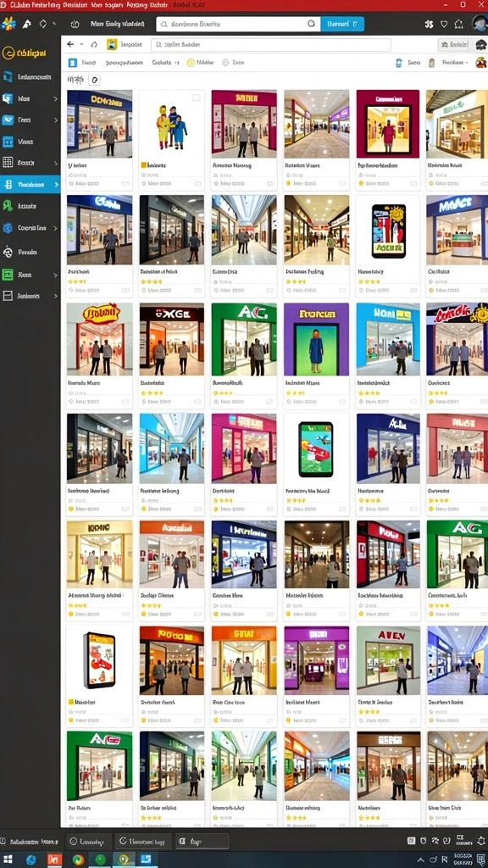Open the orange app icon on the taskbar
Viewport: 488px width, 868px height.
[55, 860]
